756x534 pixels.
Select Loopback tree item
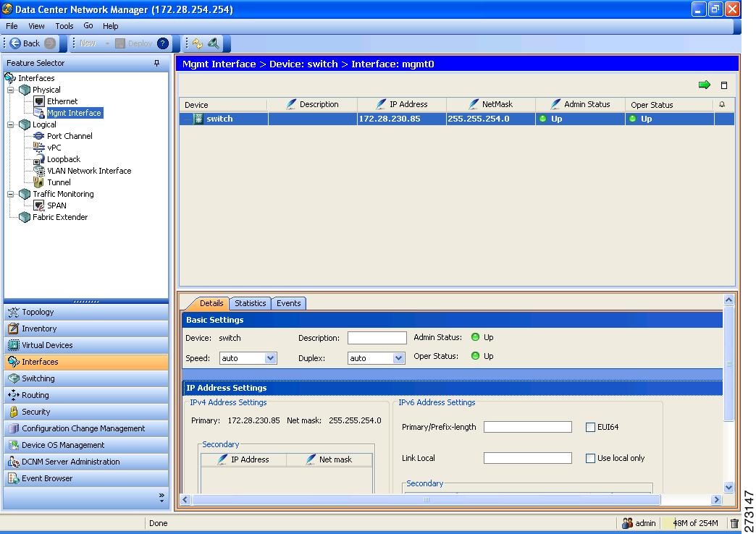pyautogui.click(x=64, y=159)
